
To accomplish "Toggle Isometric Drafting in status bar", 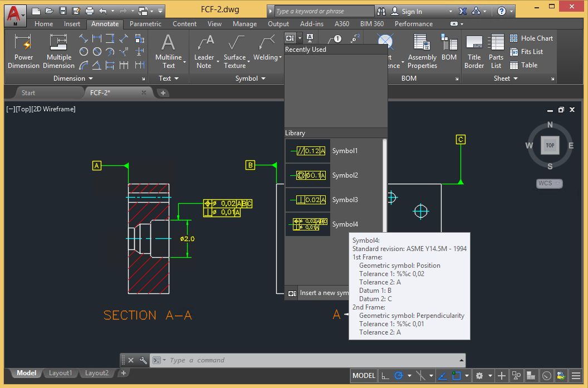I will point(421,375).
